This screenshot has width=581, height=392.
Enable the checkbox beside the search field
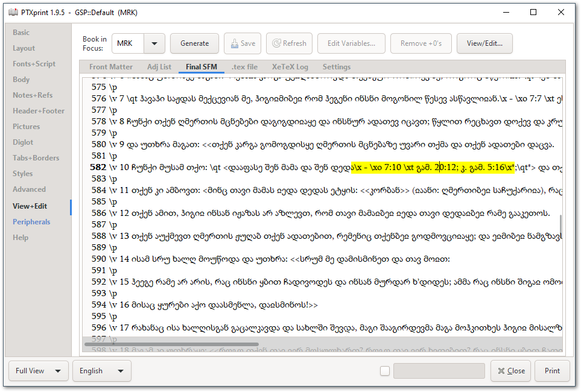[384, 371]
